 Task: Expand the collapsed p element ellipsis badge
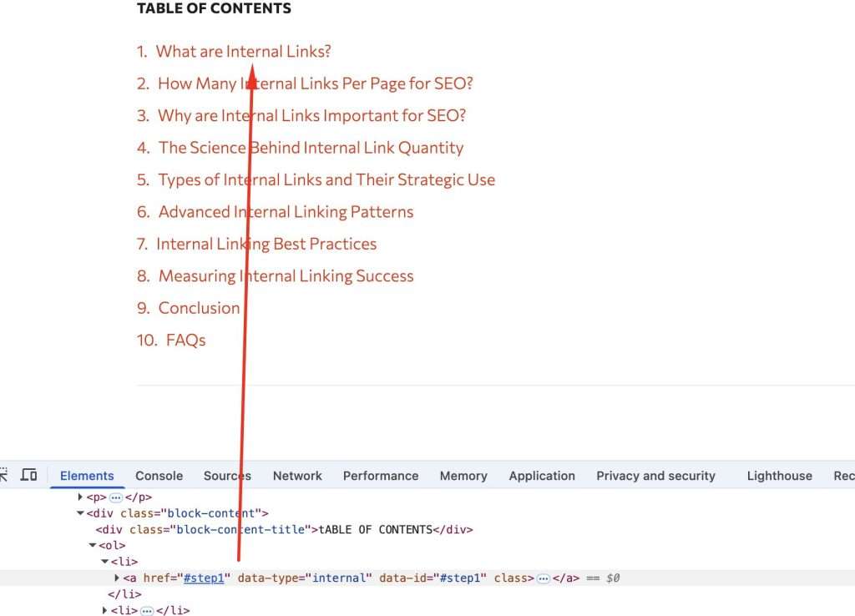click(115, 497)
